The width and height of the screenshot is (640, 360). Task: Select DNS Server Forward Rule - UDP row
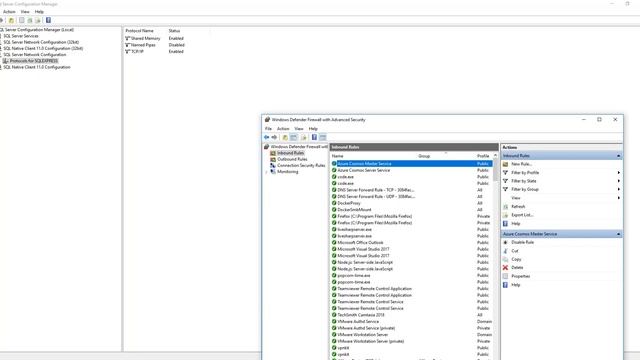tap(411, 196)
